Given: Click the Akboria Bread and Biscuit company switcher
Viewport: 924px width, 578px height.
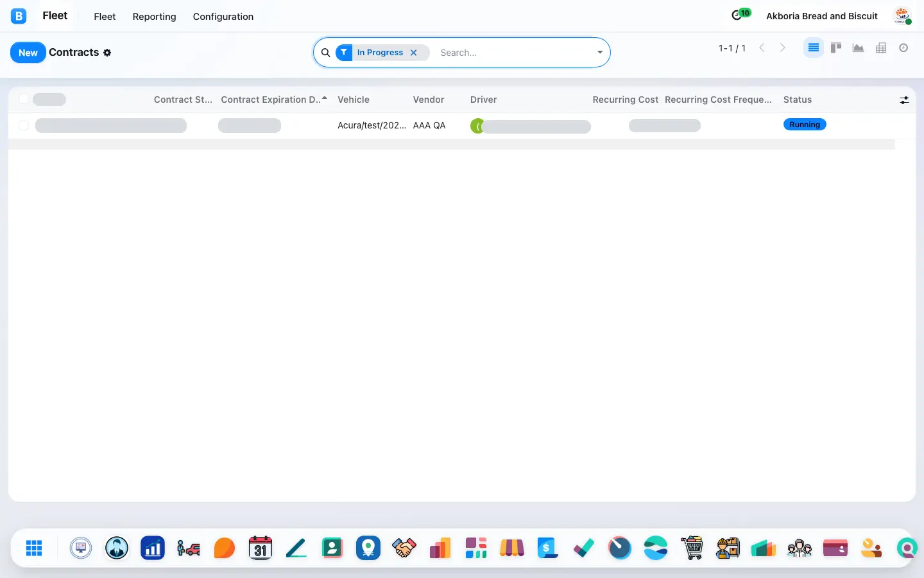Looking at the screenshot, I should click(822, 16).
